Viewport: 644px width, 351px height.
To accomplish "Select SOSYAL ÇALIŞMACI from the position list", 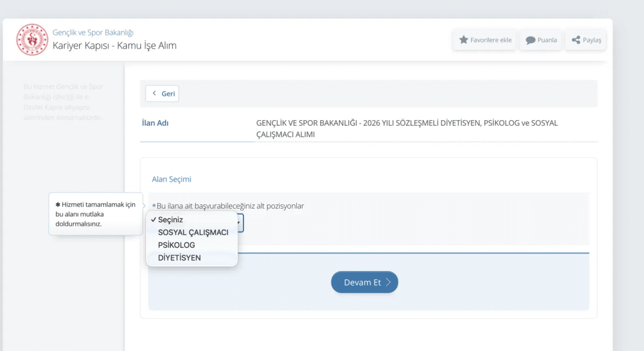I will [192, 232].
